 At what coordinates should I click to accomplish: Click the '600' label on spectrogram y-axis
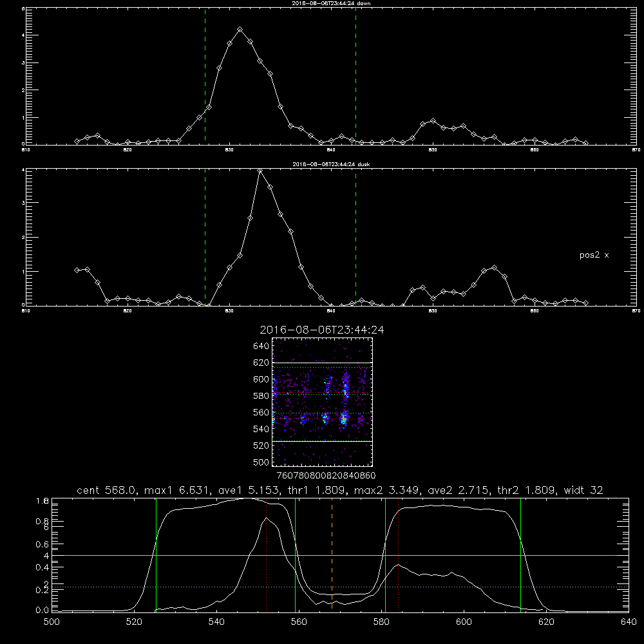pyautogui.click(x=261, y=379)
